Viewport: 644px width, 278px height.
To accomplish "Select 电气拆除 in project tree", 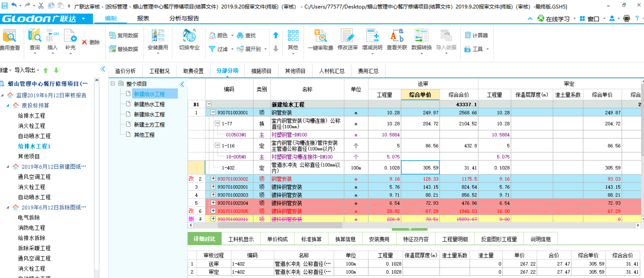I will pos(29,218).
